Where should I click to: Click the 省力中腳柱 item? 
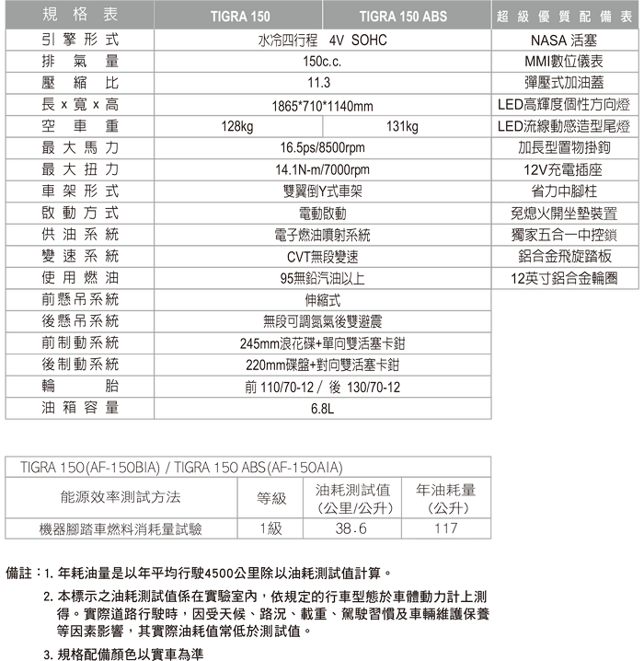tap(564, 191)
